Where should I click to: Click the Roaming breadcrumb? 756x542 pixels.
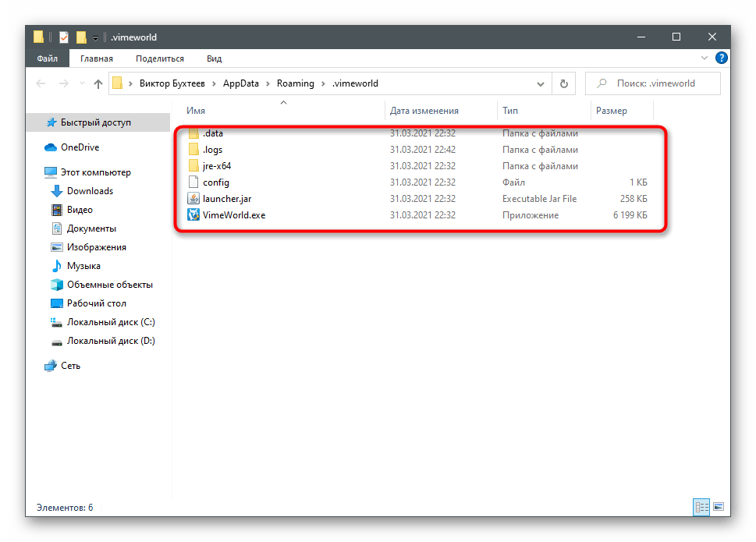(295, 83)
